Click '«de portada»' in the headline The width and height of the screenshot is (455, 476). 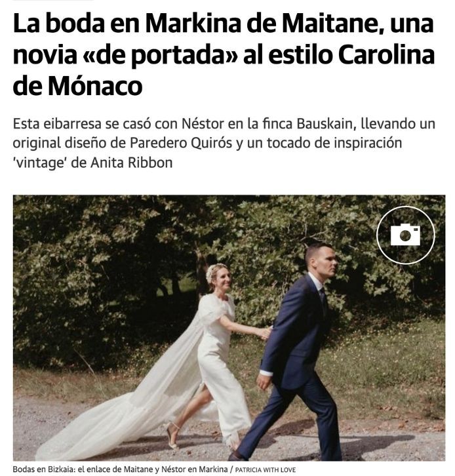160,56
